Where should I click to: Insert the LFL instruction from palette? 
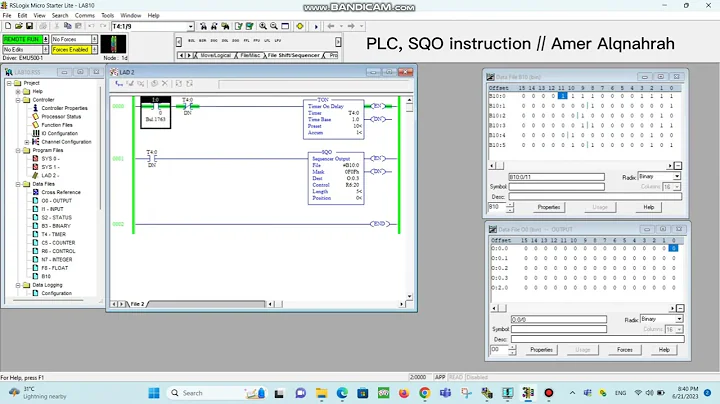(267, 41)
